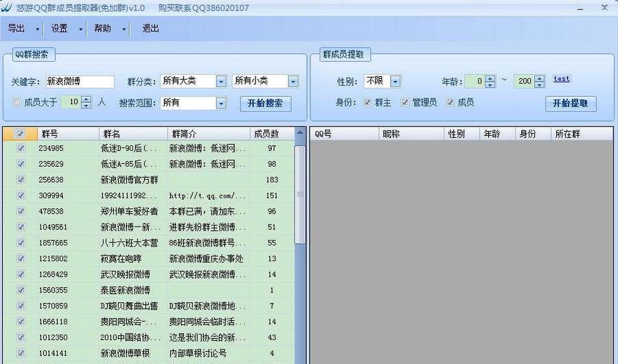
Task: Uncheck the row for group 478538
Action: pos(21,211)
